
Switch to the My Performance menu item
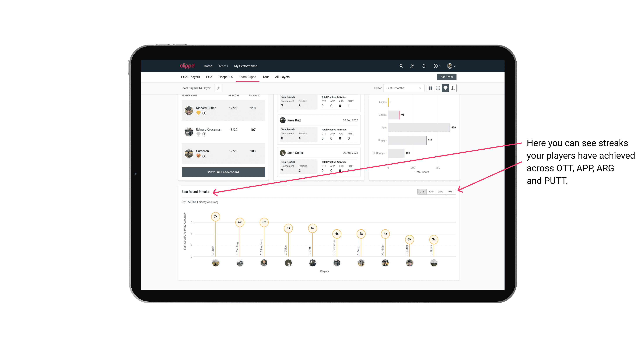(x=247, y=66)
